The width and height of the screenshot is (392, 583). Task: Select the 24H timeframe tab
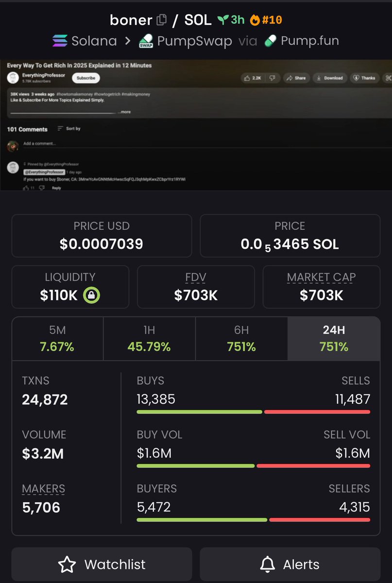point(334,339)
